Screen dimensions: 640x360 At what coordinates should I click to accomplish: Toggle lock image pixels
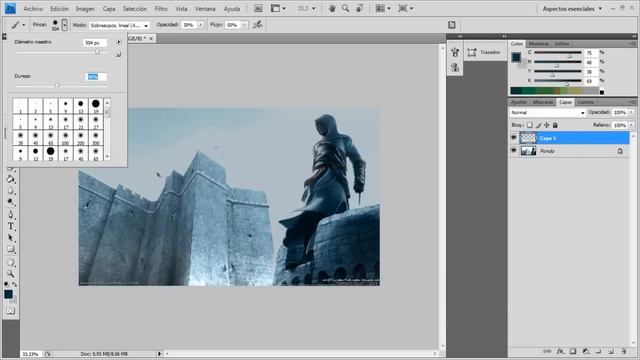point(538,125)
